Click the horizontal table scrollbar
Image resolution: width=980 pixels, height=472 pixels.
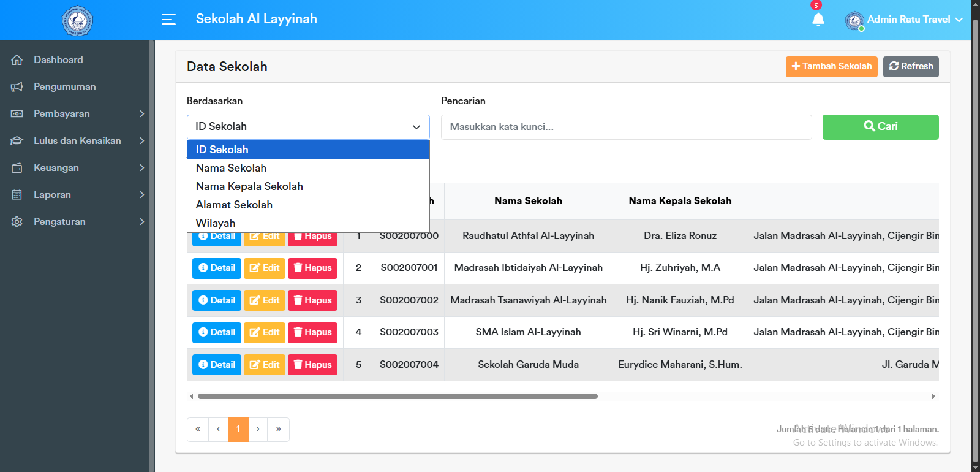397,397
